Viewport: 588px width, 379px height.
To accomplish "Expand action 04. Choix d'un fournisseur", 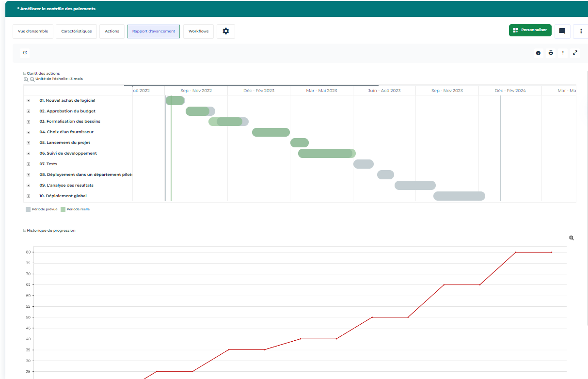I will coord(28,132).
